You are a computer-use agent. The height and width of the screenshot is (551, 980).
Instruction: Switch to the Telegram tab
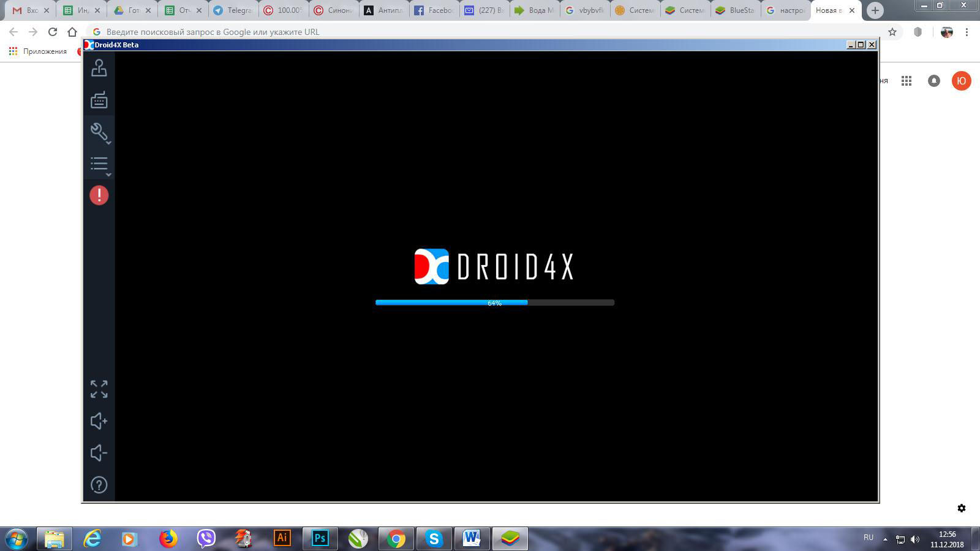click(232, 10)
